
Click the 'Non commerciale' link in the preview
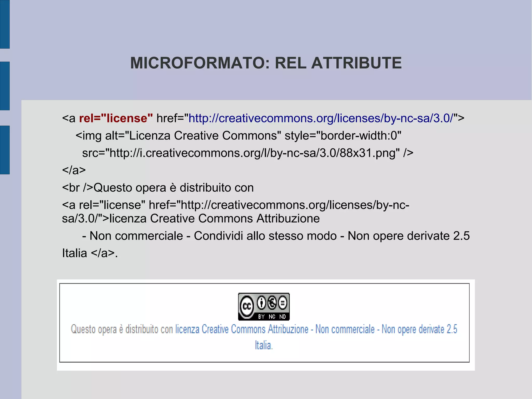[345, 329]
